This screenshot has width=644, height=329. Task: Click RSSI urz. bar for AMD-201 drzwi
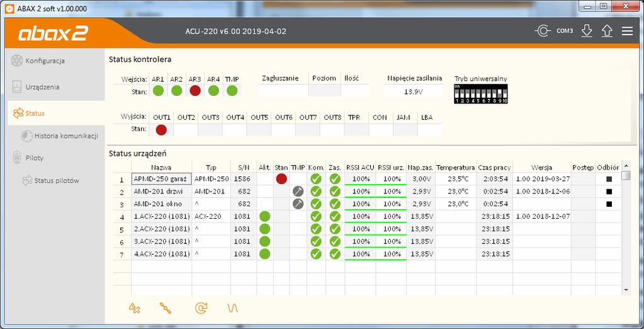[391, 192]
